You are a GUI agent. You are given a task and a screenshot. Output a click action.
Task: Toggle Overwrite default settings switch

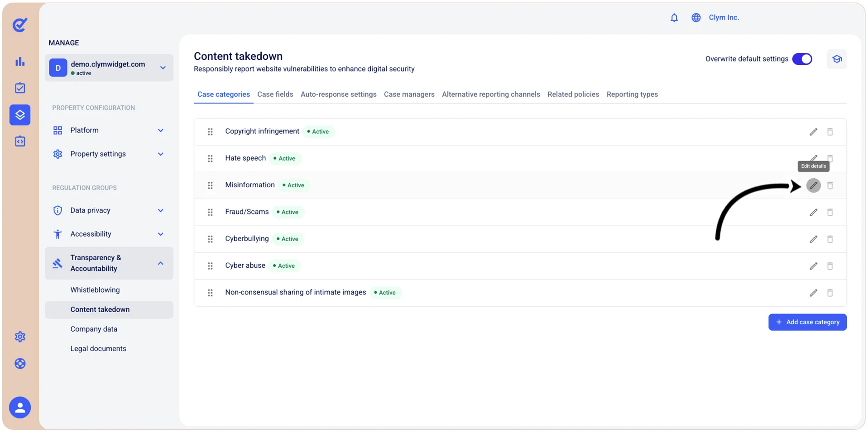(802, 59)
